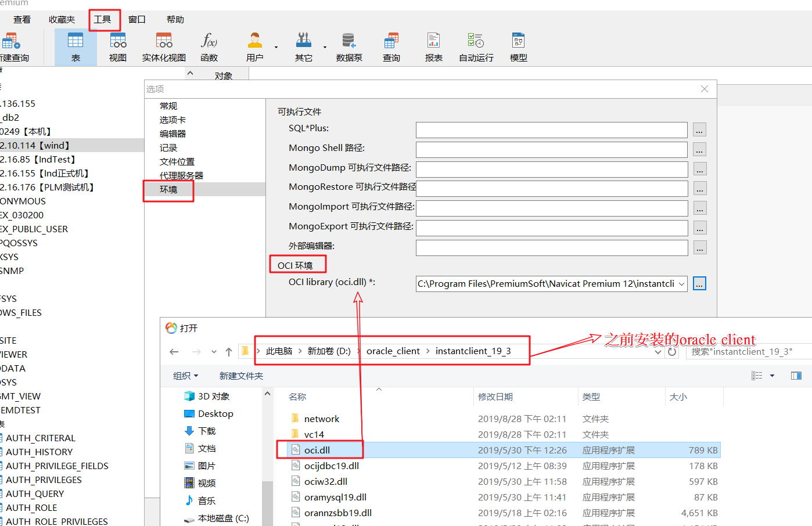
Task: Refresh the instantclient_19_3 folder
Action: [672, 352]
